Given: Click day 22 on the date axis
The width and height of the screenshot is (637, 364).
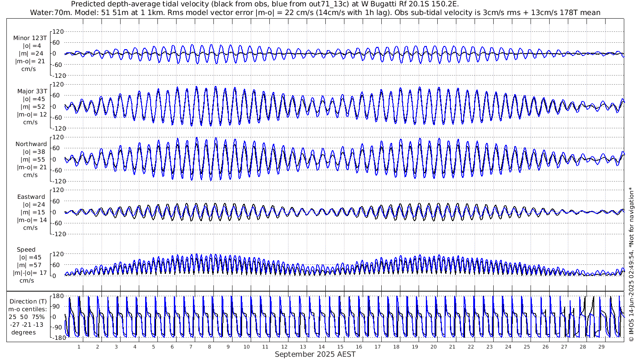Looking at the screenshot, I should 470,347.
